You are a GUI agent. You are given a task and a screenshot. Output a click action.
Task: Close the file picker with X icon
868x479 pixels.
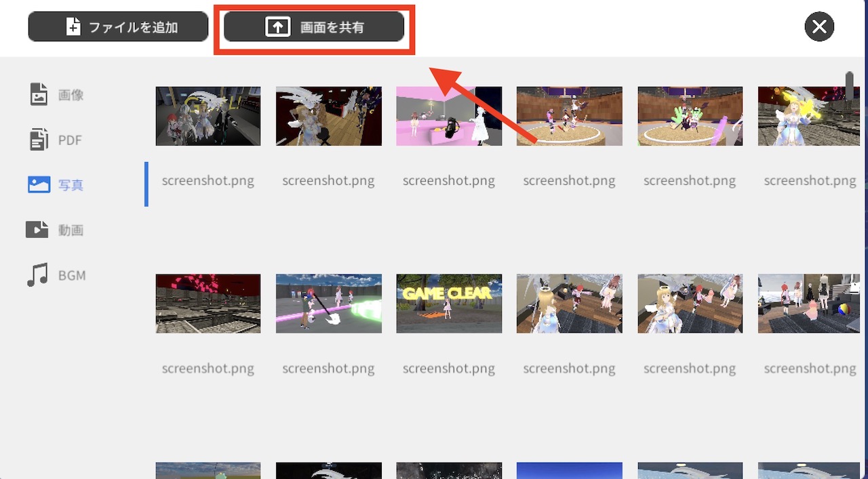point(819,26)
